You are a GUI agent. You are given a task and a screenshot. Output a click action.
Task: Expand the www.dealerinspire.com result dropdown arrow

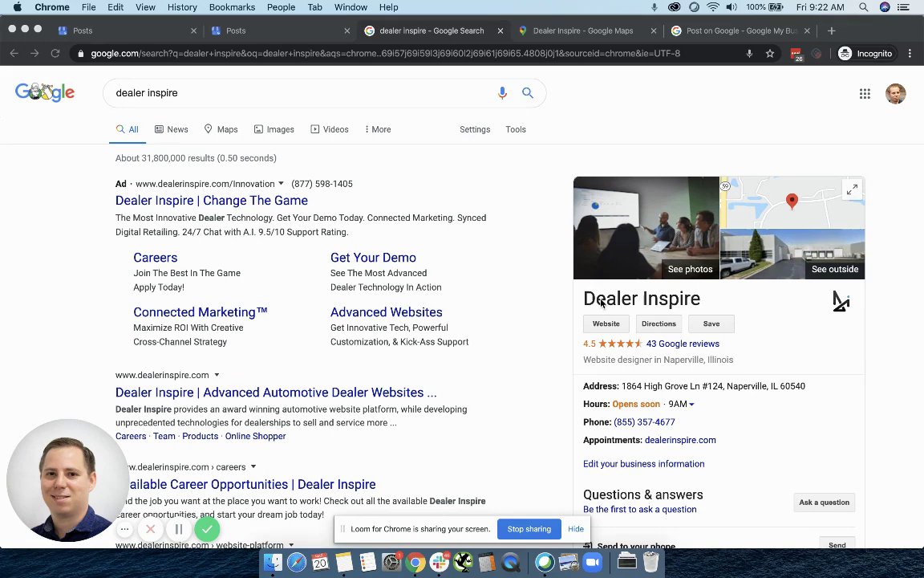(217, 375)
